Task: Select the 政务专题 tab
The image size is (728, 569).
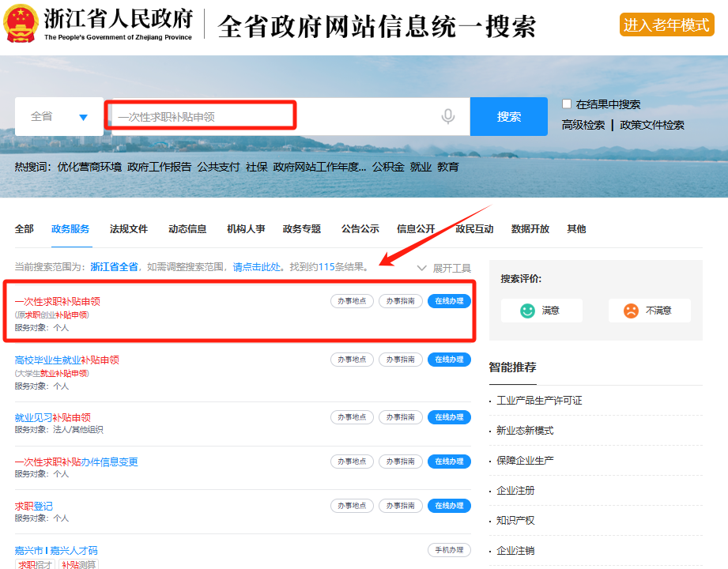Action: (x=302, y=229)
